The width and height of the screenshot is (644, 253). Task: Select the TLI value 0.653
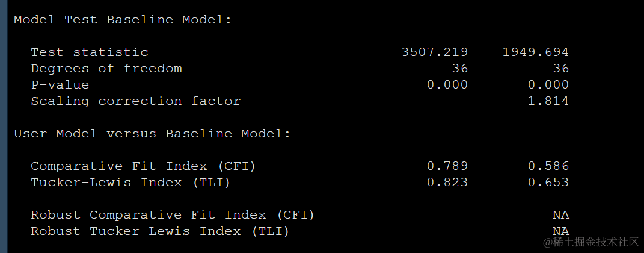(548, 183)
